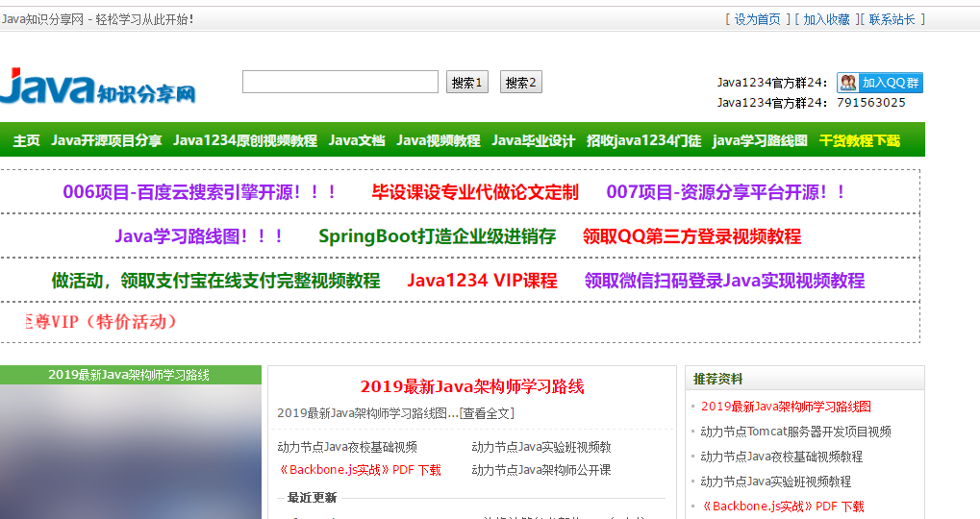Screen dimensions: 980x519
Task: Click the 搜索1 button
Action: 466,83
